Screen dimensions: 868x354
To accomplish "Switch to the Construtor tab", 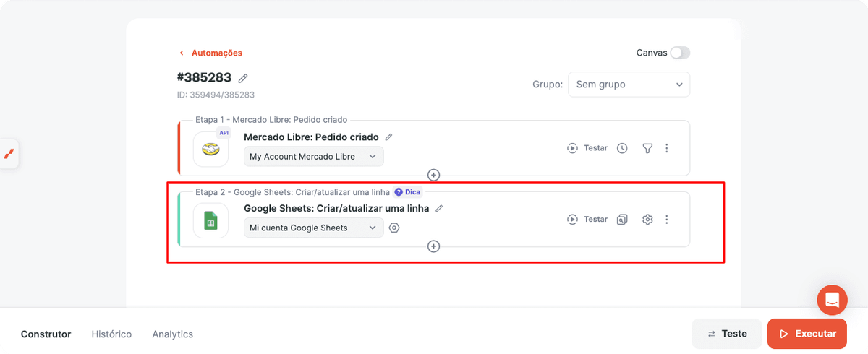I will point(46,334).
